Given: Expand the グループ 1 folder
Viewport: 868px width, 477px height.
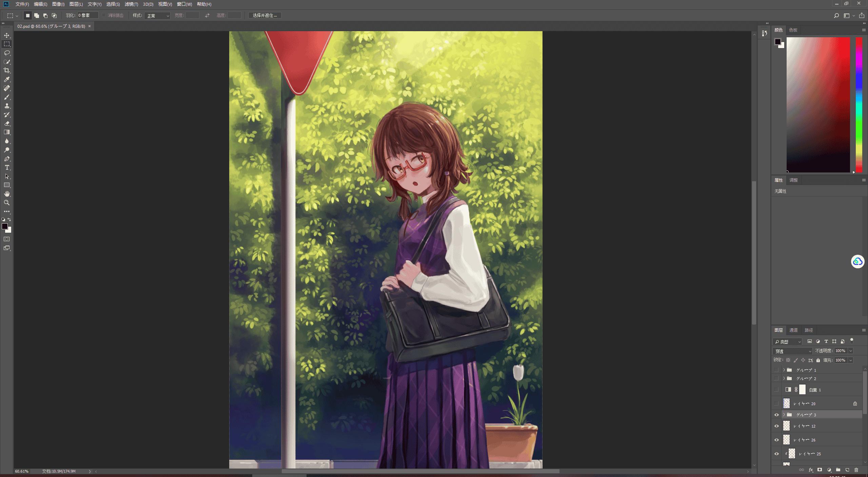Looking at the screenshot, I should pos(784,370).
